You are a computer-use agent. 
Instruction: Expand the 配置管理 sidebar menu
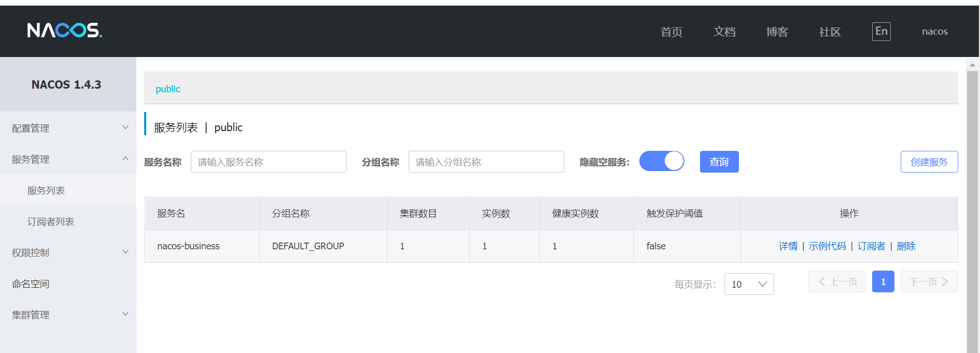point(68,128)
